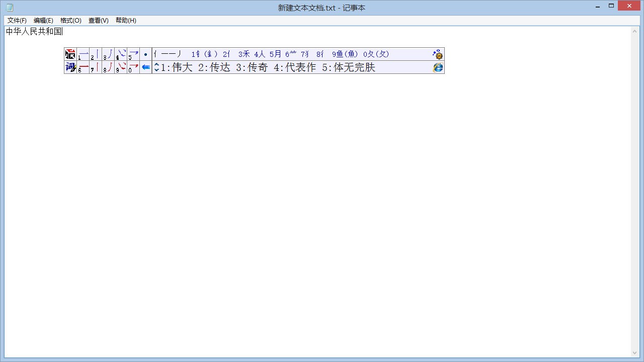Open the IME settings gear icon
Screen dimensions: 644x362
click(438, 54)
